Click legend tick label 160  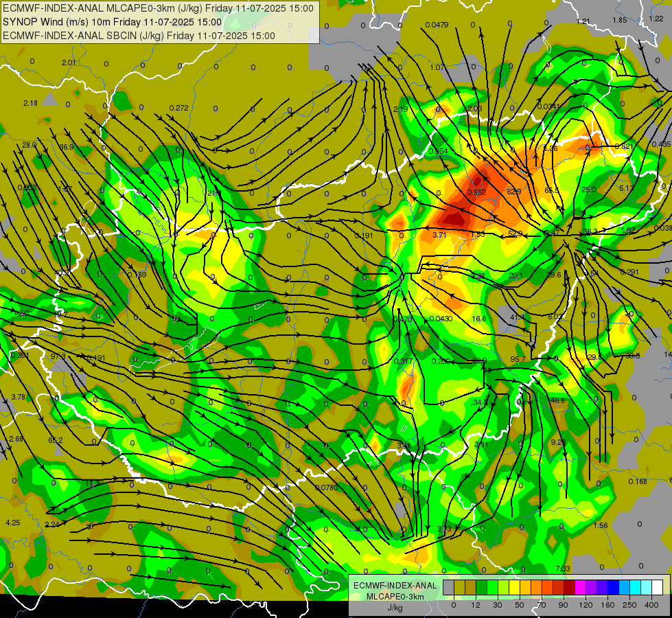tap(607, 605)
